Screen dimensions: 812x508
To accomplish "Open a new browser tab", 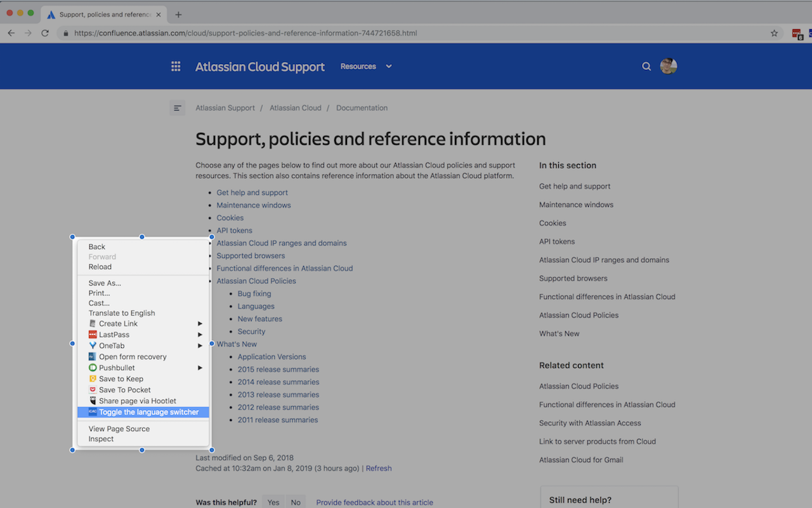I will (x=178, y=15).
